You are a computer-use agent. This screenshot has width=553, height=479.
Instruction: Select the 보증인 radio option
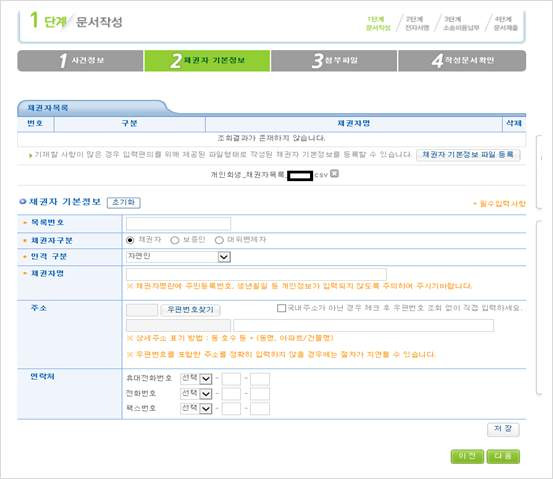tap(174, 240)
